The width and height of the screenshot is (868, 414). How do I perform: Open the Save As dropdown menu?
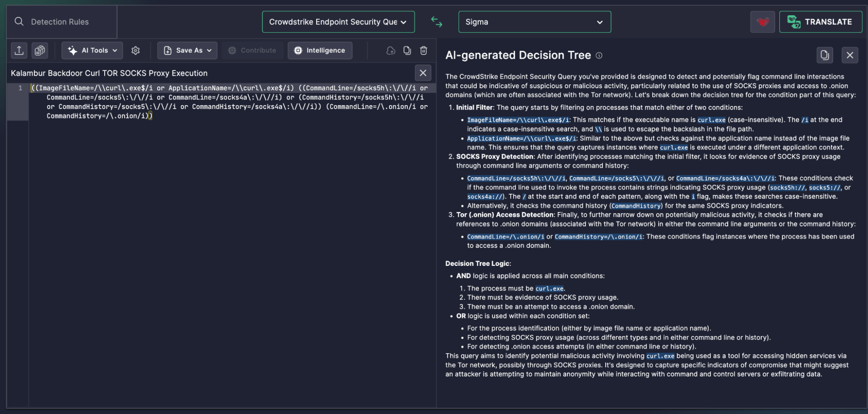(x=188, y=50)
